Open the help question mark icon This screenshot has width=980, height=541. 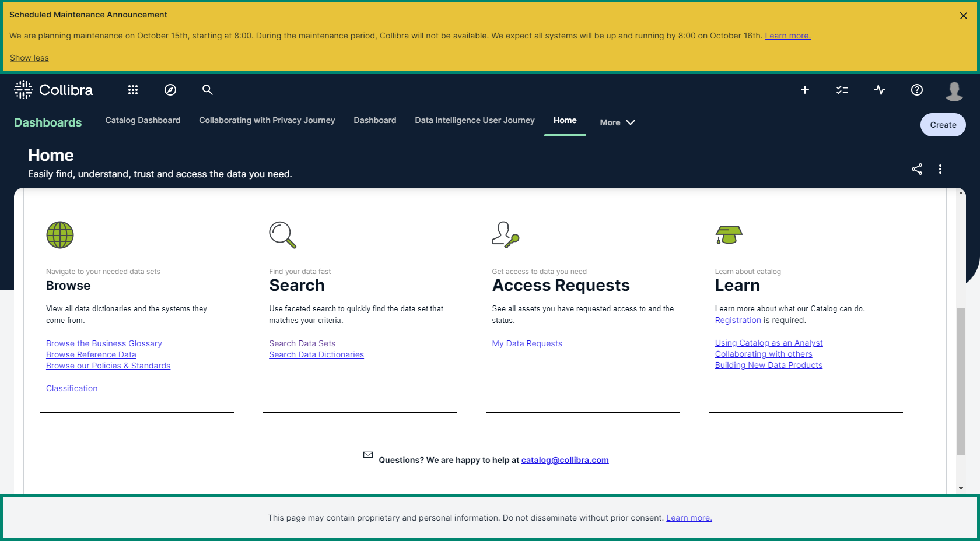[917, 90]
